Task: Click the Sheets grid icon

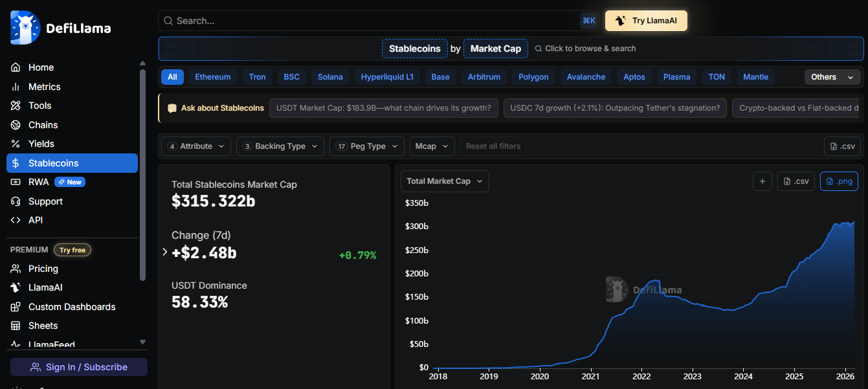Action: [16, 326]
